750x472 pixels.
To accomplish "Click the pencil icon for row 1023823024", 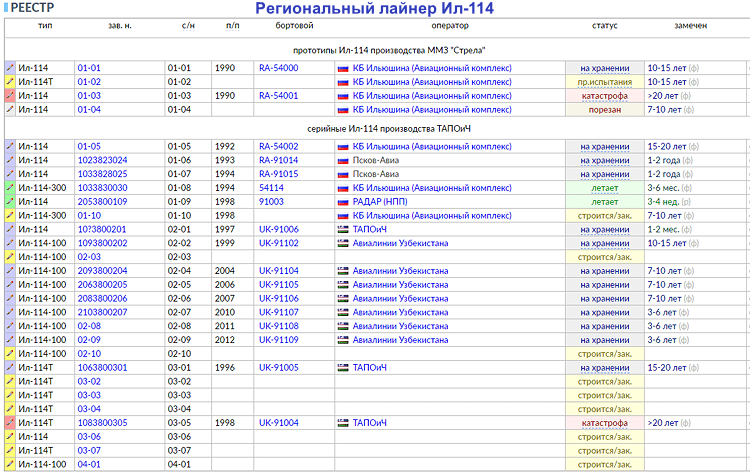I will click(x=10, y=160).
